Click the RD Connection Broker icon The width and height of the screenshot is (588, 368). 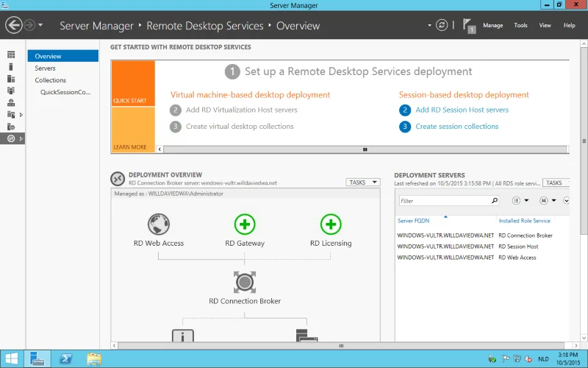pos(245,282)
